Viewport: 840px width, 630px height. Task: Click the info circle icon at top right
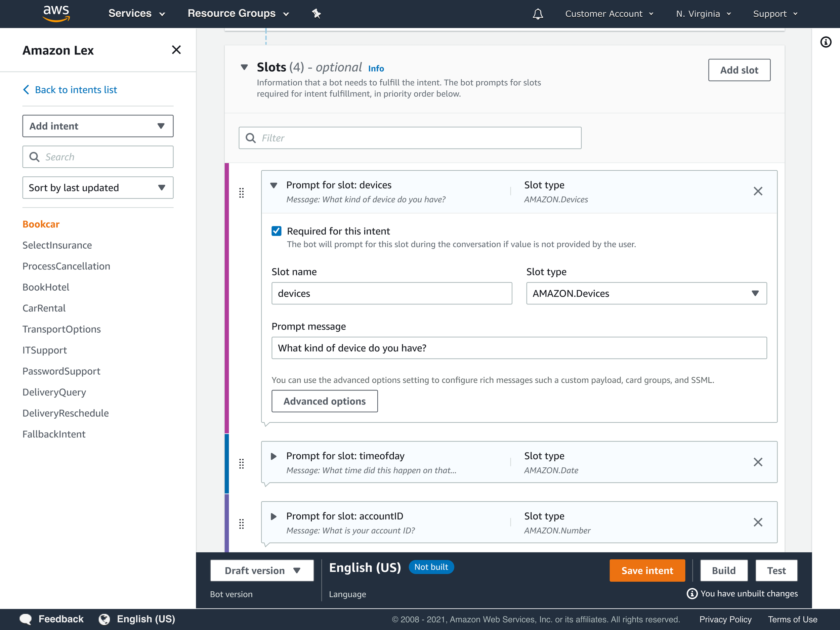(x=826, y=42)
